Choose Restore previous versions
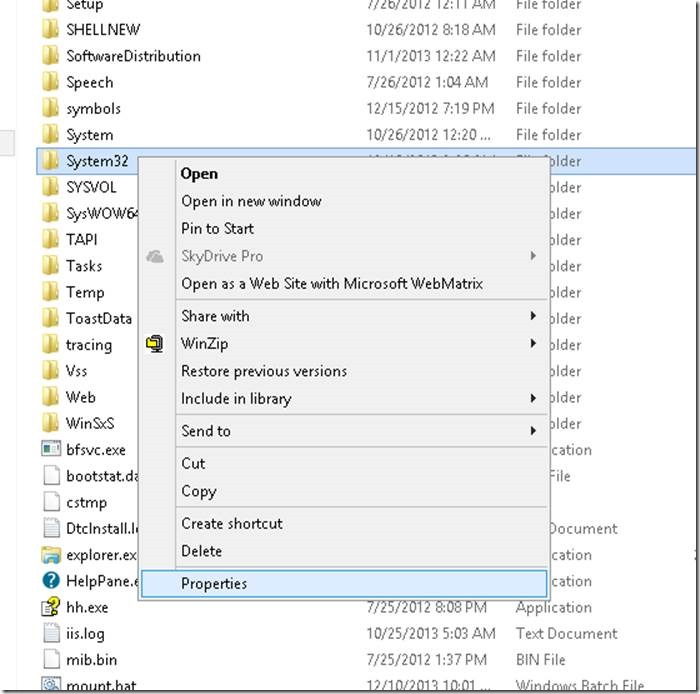Image resolution: width=700 pixels, height=694 pixels. coord(344,371)
